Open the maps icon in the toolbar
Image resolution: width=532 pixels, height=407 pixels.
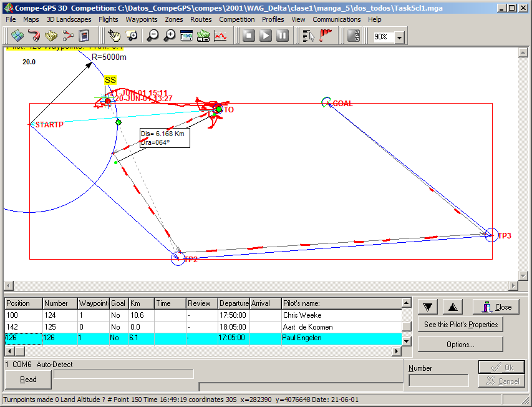pyautogui.click(x=17, y=36)
